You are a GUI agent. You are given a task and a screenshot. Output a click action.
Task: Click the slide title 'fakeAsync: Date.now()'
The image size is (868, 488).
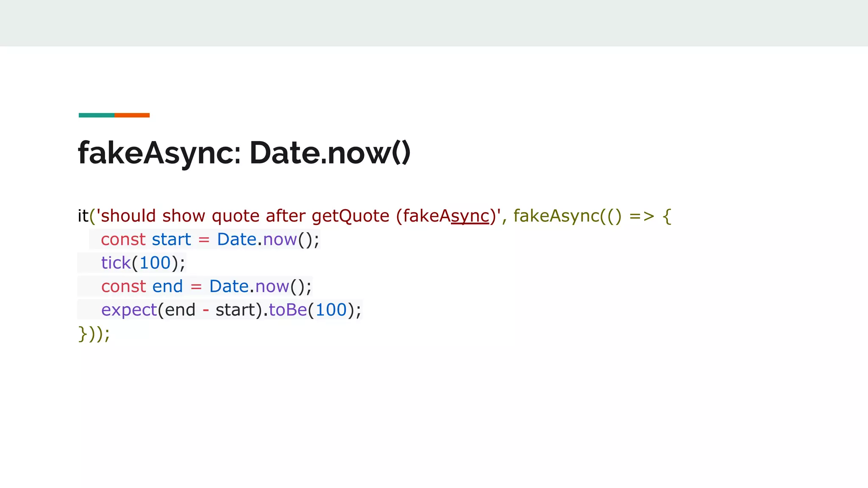coord(244,153)
